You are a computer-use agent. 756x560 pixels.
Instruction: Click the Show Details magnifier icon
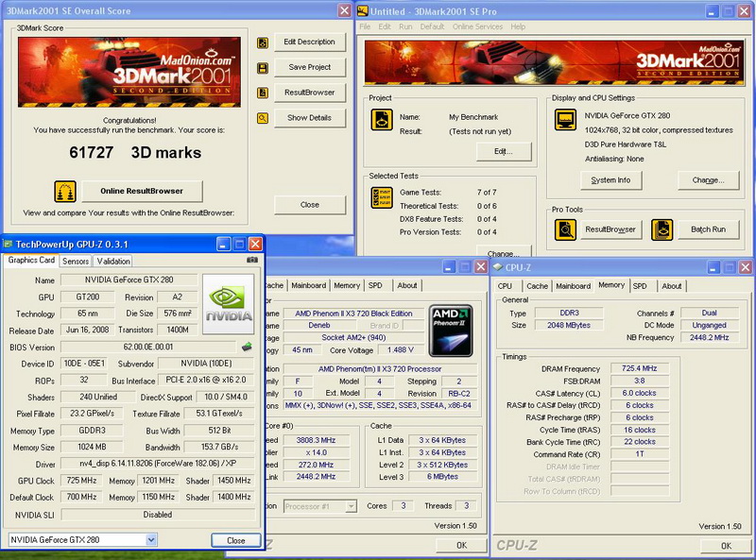click(x=263, y=118)
